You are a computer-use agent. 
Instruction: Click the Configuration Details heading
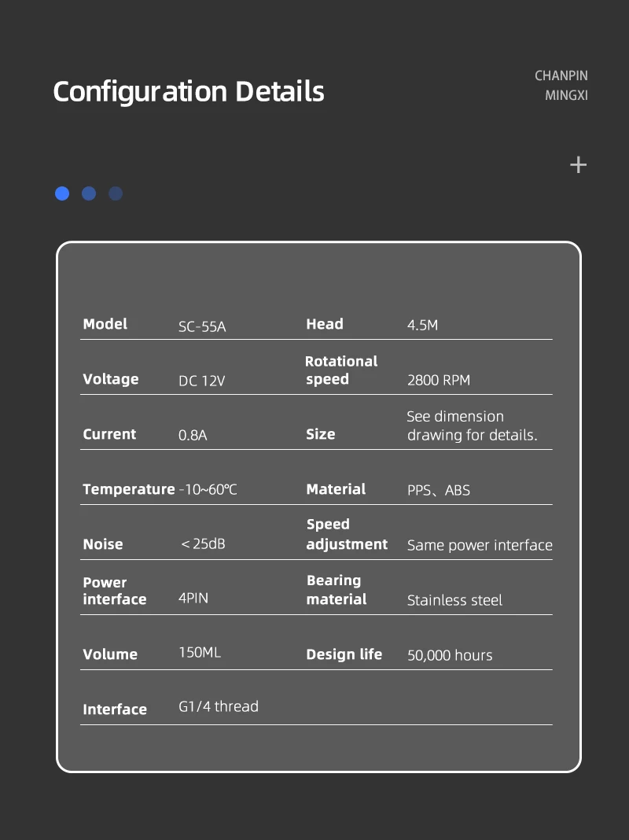(189, 91)
